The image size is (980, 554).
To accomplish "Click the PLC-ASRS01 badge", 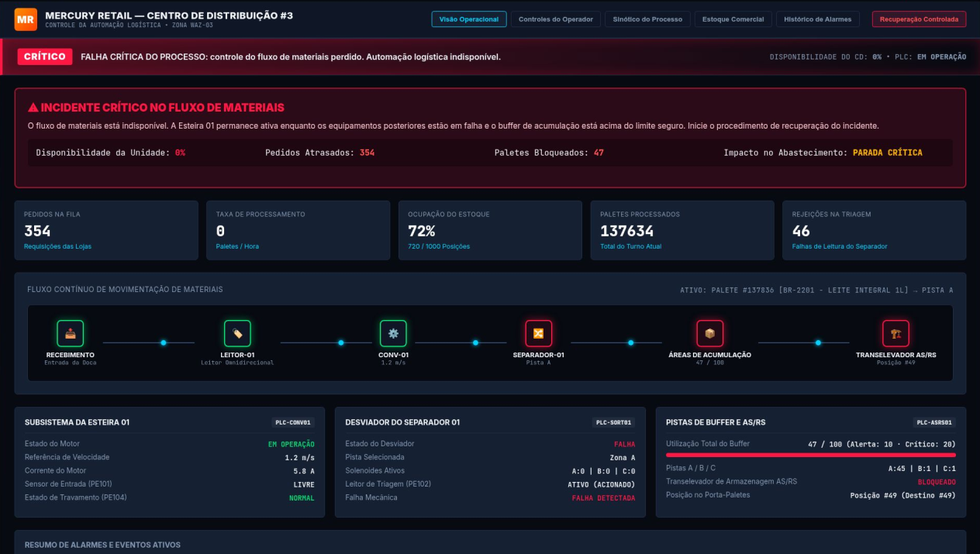I will (x=934, y=422).
